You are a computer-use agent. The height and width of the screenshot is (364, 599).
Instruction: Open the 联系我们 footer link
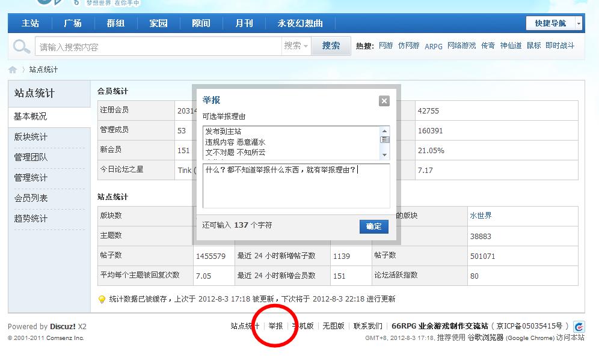[368, 326]
